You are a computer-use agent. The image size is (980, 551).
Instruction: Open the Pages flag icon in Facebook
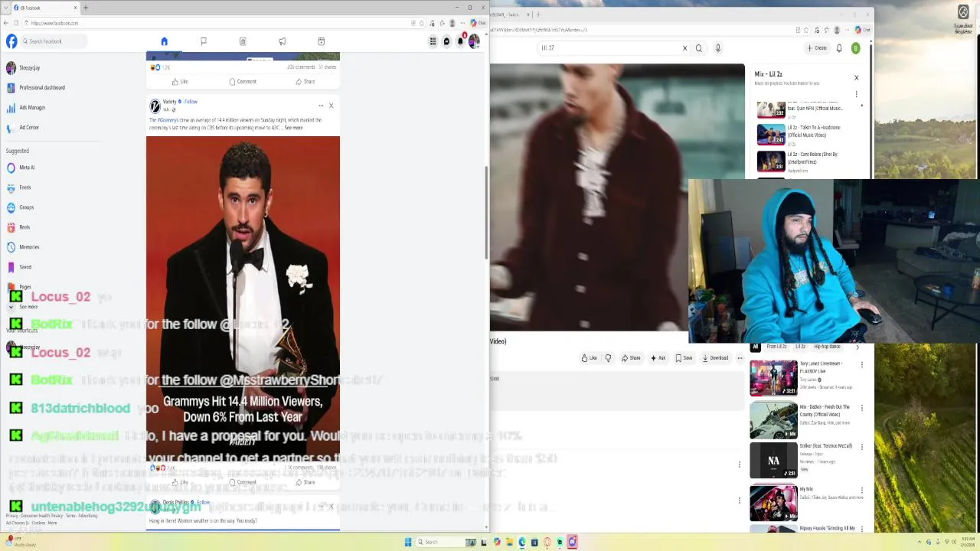pyautogui.click(x=204, y=41)
